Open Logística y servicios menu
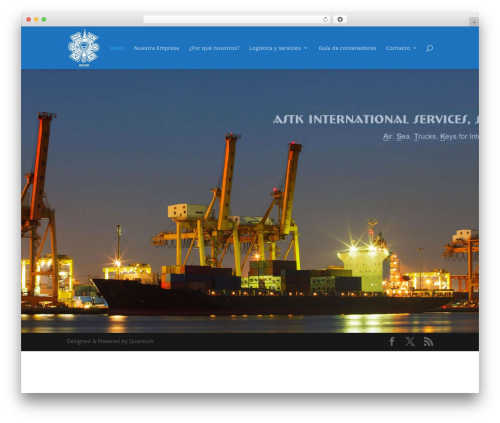The image size is (500, 423). coord(275,48)
